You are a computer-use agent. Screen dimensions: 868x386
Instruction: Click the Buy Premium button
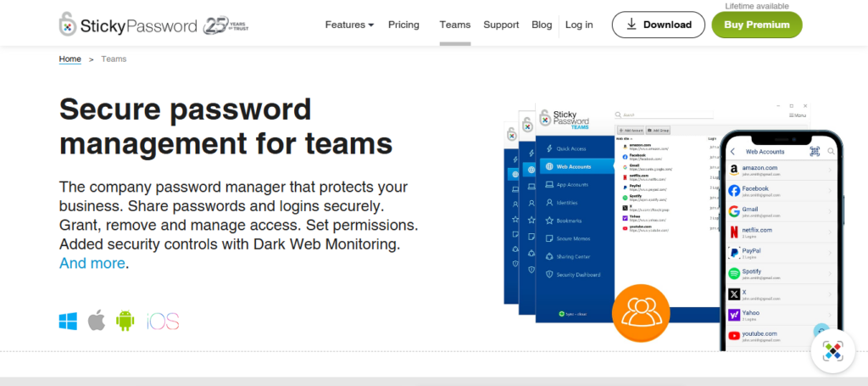click(x=757, y=25)
